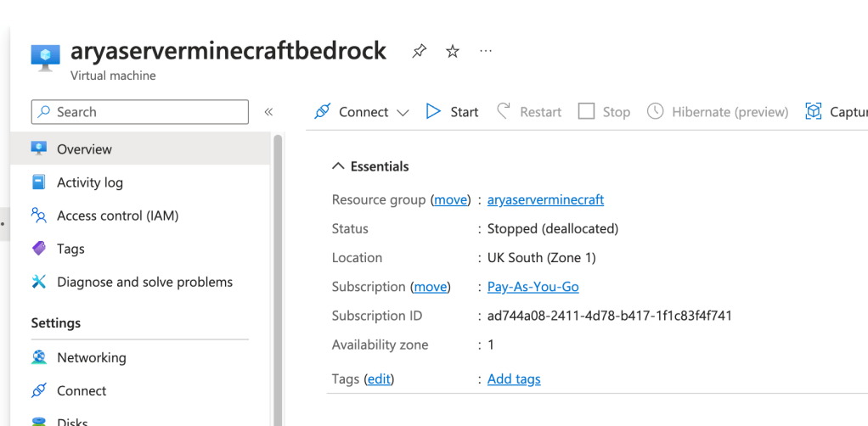Click the Hibernate clock icon

(x=656, y=112)
